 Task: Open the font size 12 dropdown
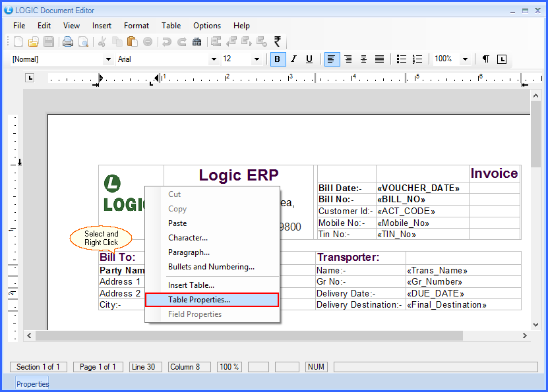pos(257,59)
